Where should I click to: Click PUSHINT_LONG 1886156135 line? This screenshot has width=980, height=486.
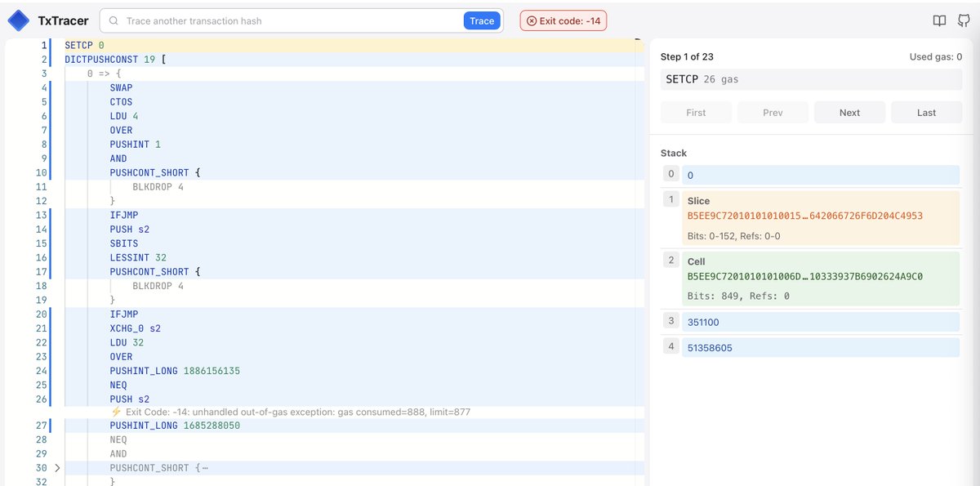175,371
